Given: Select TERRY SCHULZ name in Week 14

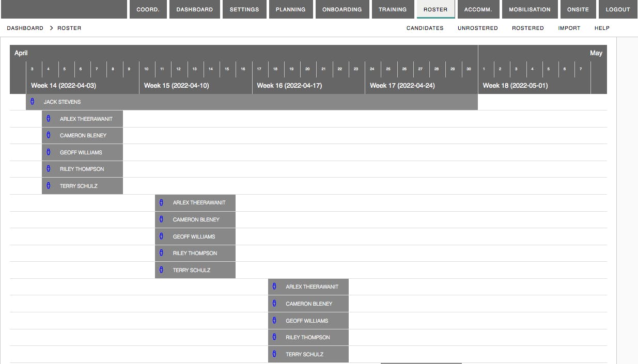Looking at the screenshot, I should pyautogui.click(x=79, y=186).
